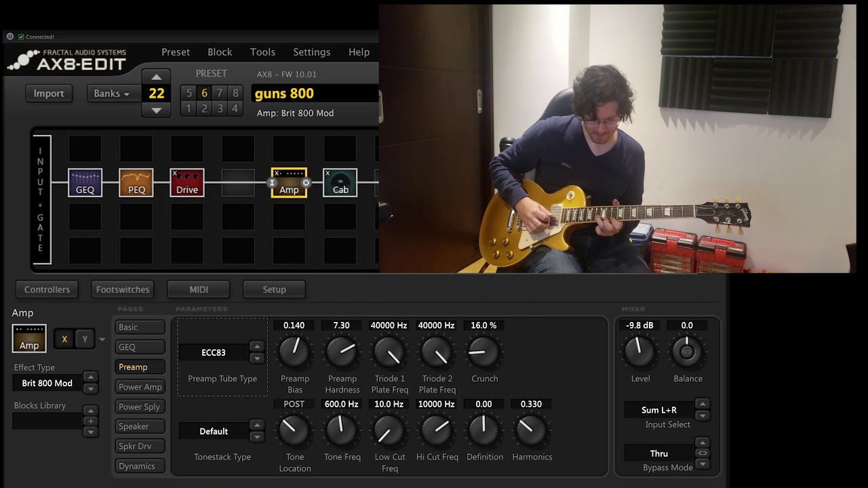
Task: Open the X/Y dropdown arrow
Action: pyautogui.click(x=102, y=340)
